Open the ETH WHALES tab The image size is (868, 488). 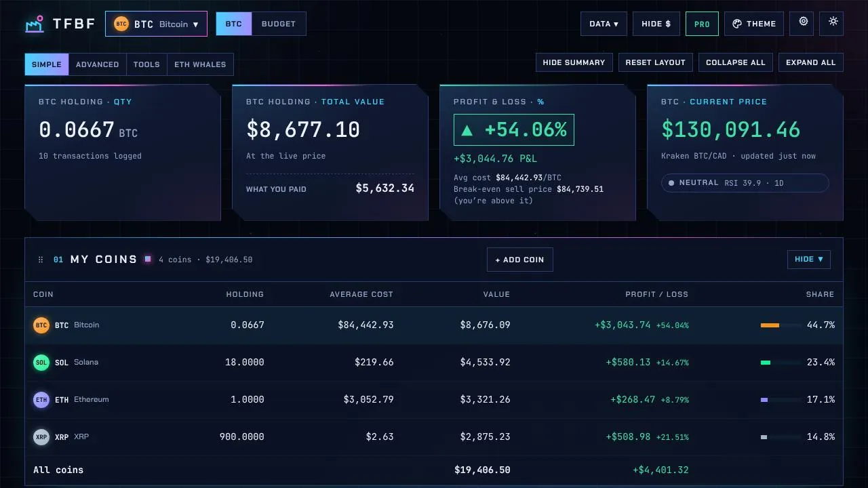200,64
